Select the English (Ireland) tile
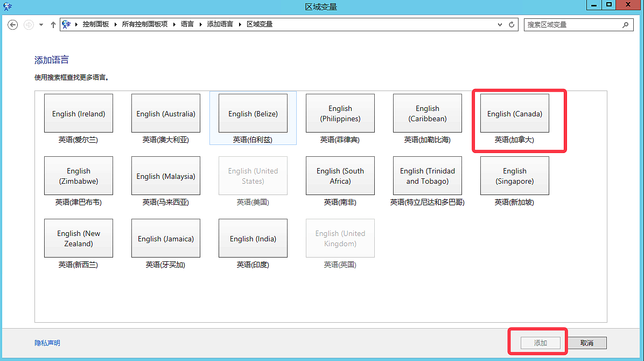This screenshot has width=644, height=361. (79, 114)
